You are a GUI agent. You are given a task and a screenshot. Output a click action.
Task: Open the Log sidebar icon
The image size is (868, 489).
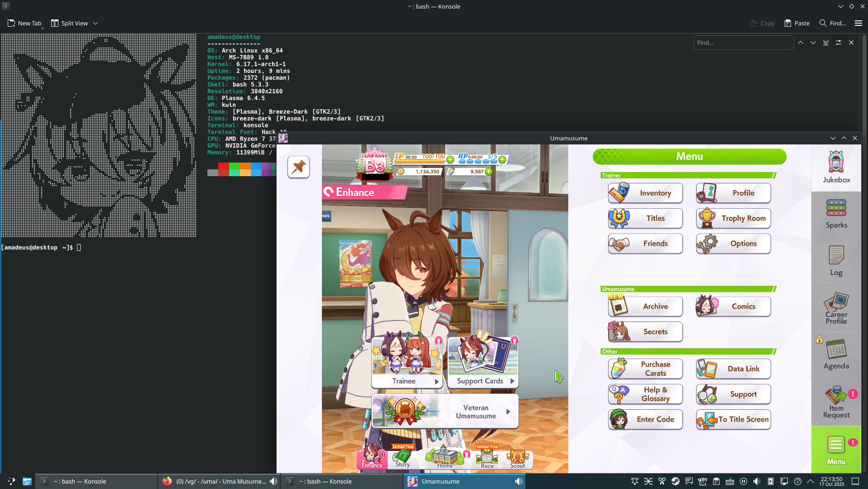click(836, 261)
